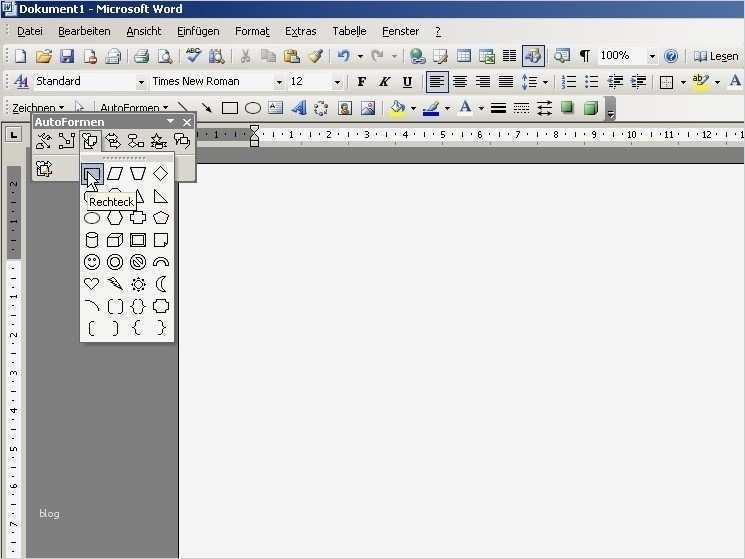Run spelling and grammar check icon
Image resolution: width=745 pixels, height=559 pixels.
point(193,56)
